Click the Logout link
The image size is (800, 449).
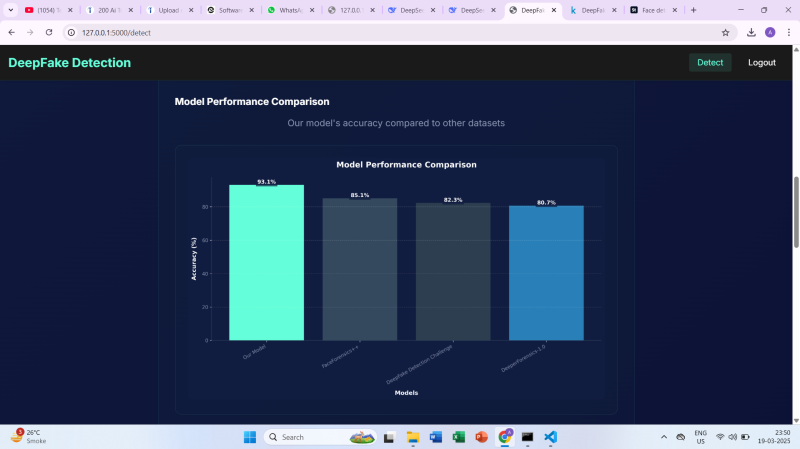click(761, 62)
